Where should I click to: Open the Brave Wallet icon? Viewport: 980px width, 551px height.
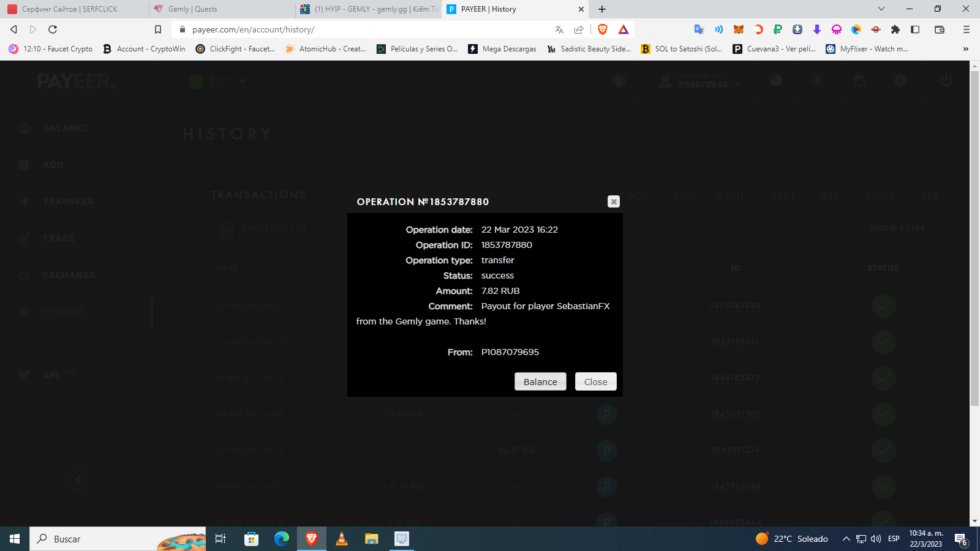pyautogui.click(x=940, y=29)
